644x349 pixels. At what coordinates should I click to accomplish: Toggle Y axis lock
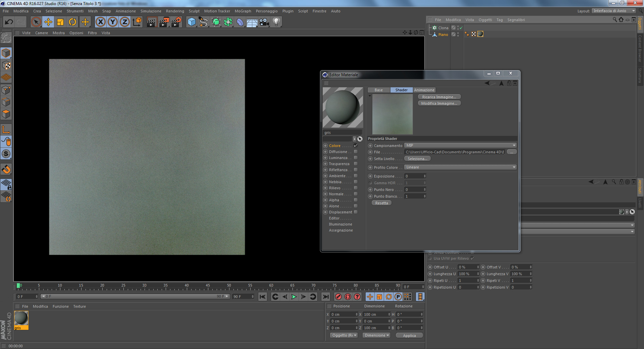coord(113,22)
